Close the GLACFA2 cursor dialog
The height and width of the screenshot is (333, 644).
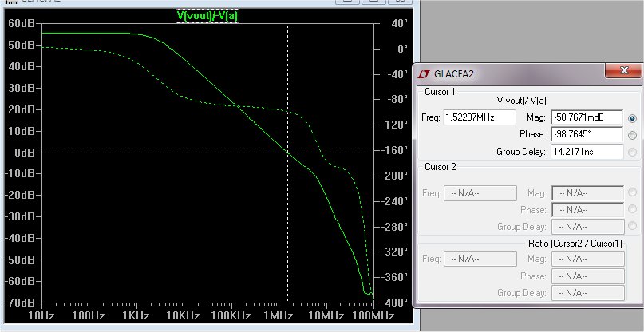point(623,70)
